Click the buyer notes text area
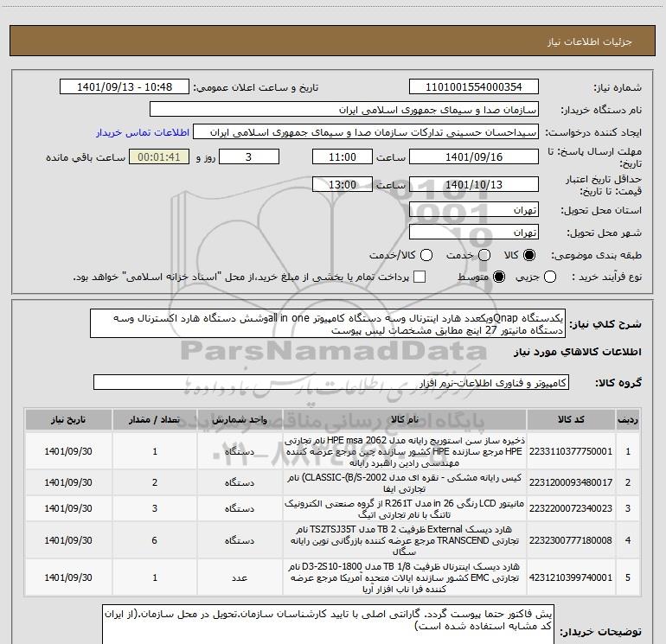Image resolution: width=666 pixels, height=644 pixels. (329, 626)
